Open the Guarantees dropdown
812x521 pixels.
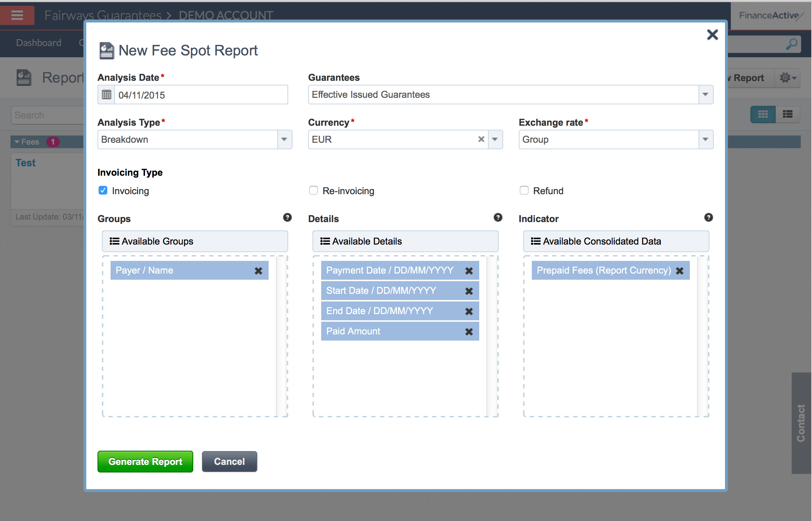tap(705, 95)
